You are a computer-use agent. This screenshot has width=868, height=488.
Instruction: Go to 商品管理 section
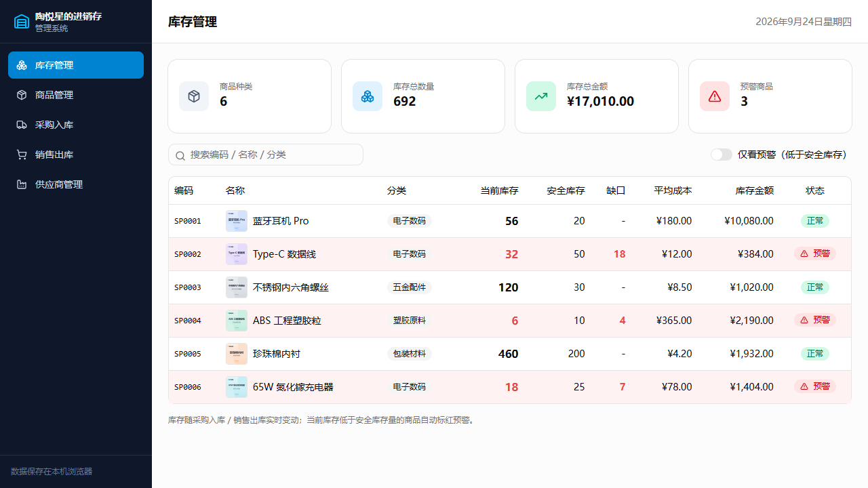coord(76,95)
